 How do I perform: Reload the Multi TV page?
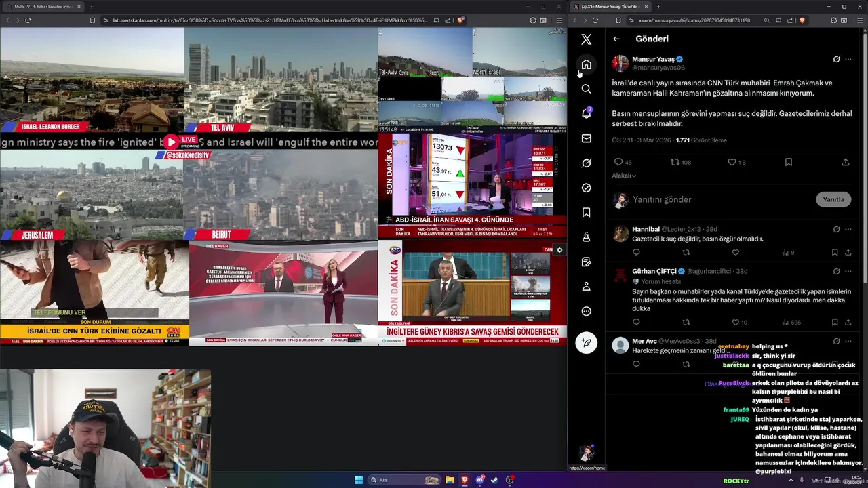click(28, 20)
